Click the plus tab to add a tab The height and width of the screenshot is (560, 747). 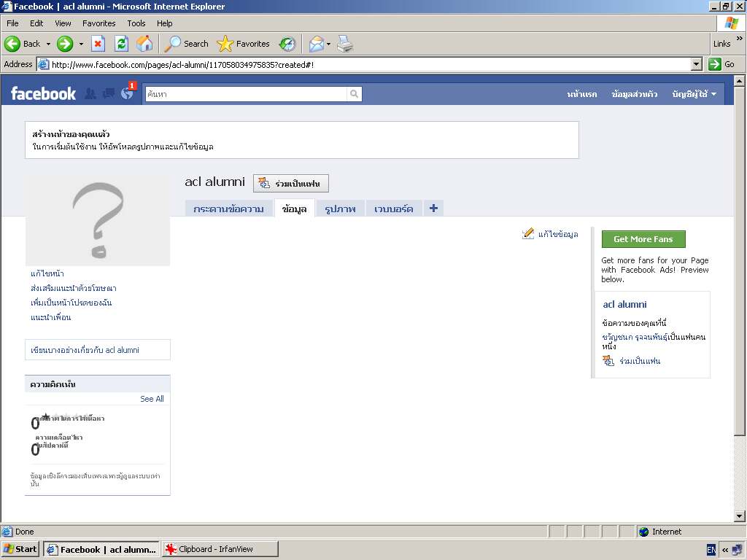433,209
